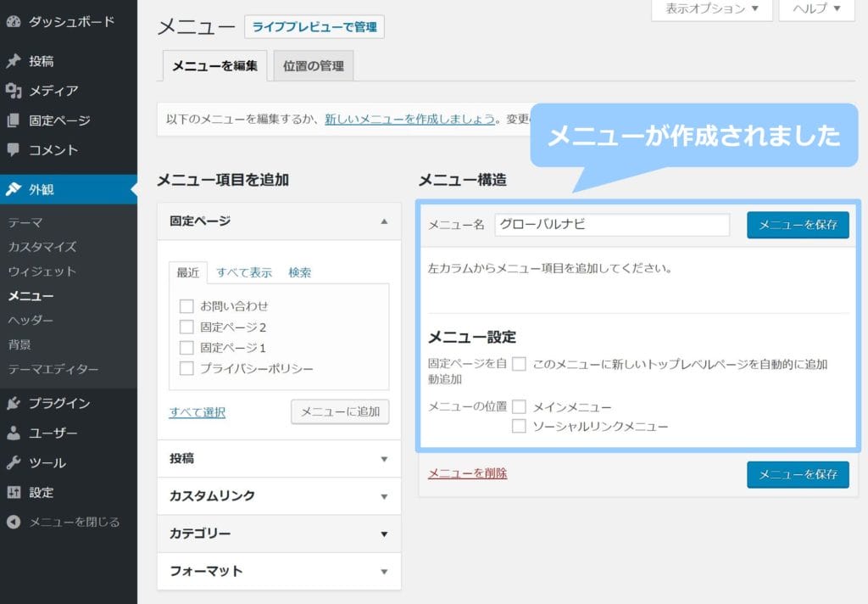Click the user icon beside ユーザー
The image size is (868, 604).
(x=14, y=433)
